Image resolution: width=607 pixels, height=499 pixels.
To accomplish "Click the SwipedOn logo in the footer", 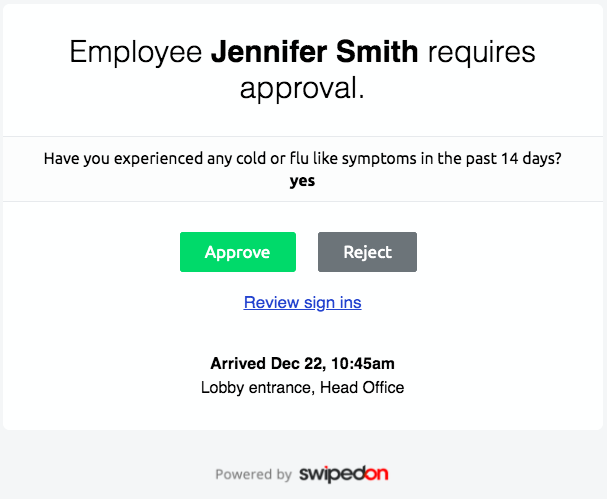I will tap(344, 474).
